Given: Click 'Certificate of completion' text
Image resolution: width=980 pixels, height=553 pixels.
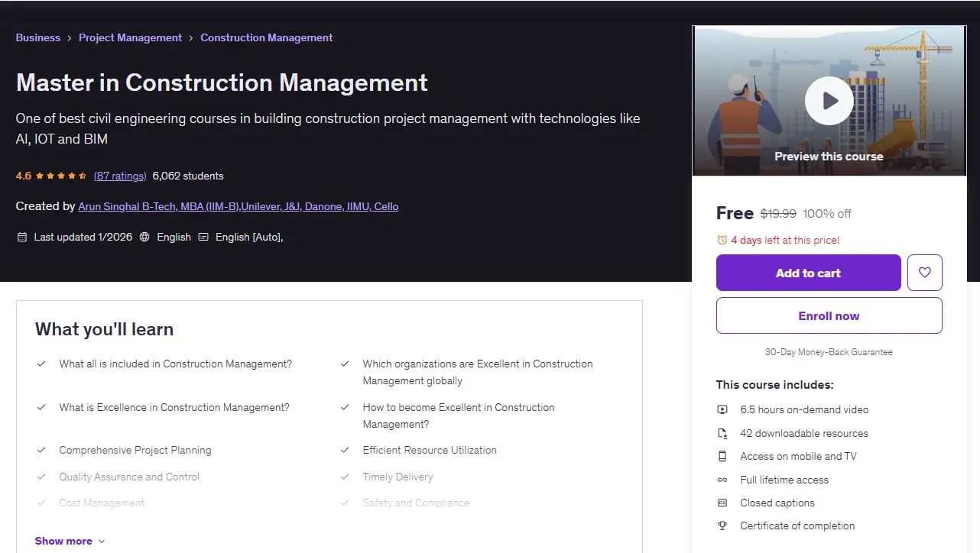Looking at the screenshot, I should tap(797, 526).
